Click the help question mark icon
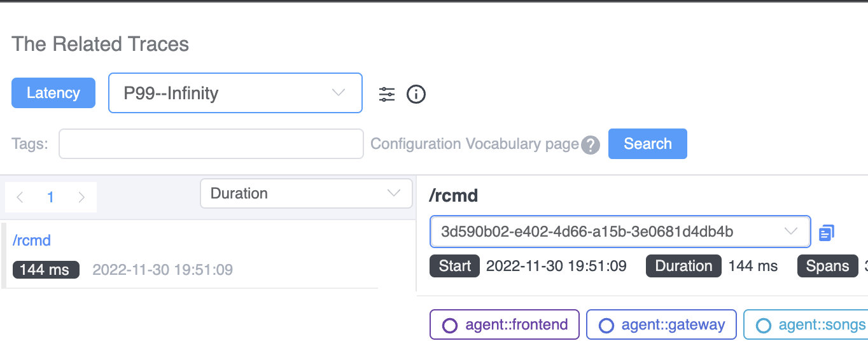 tap(591, 145)
